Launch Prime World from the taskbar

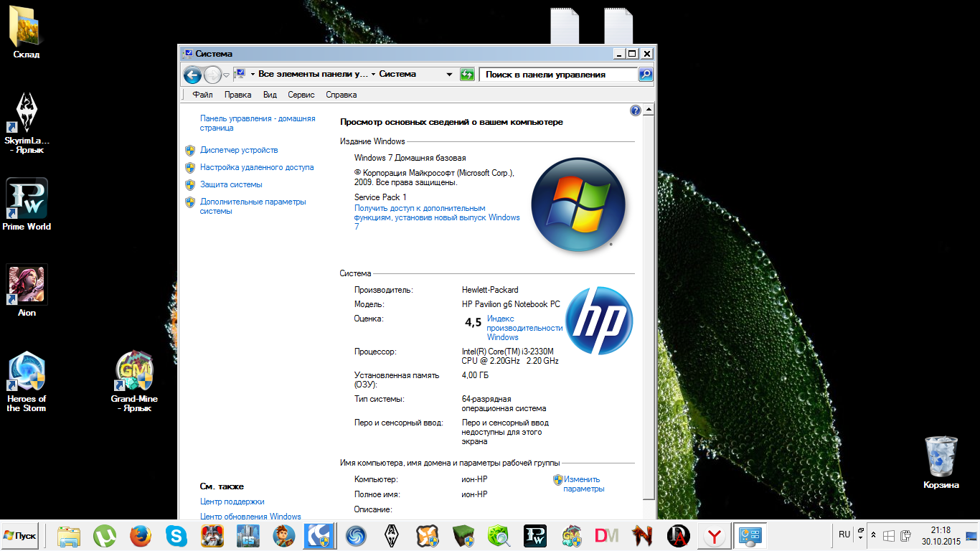(535, 535)
